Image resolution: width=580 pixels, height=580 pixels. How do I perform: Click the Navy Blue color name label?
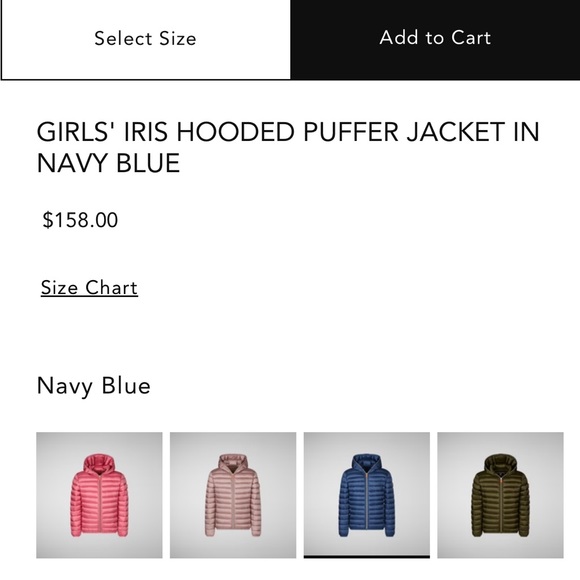click(94, 386)
